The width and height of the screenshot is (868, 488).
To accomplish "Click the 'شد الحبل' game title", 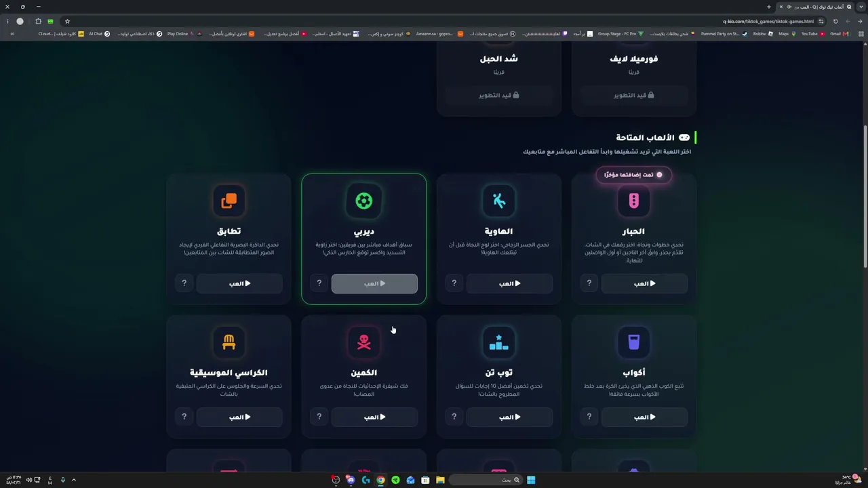I will (x=499, y=59).
